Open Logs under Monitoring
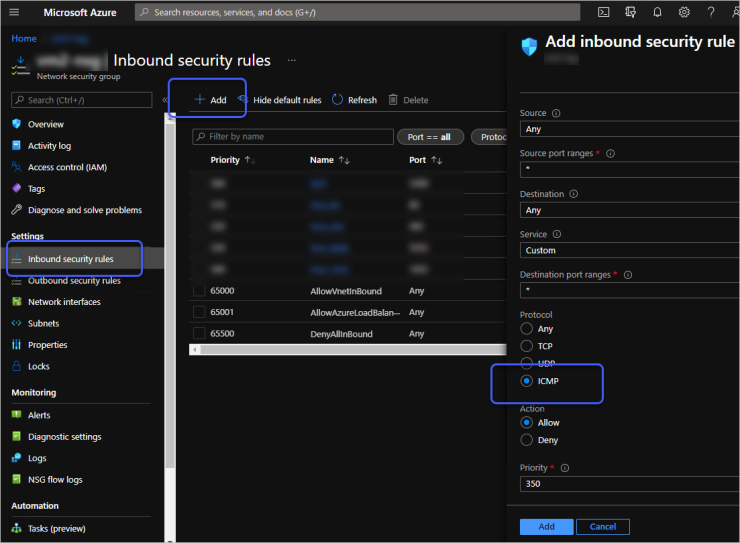The height and width of the screenshot is (543, 740). point(37,458)
